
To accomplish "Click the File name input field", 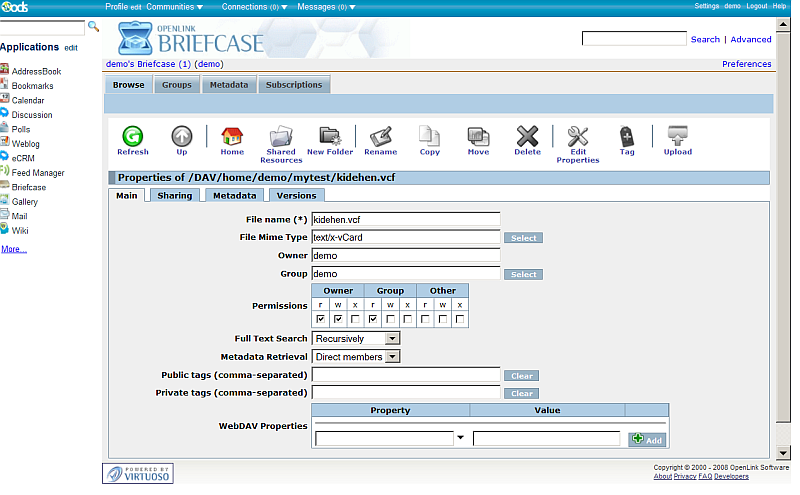I will point(405,219).
